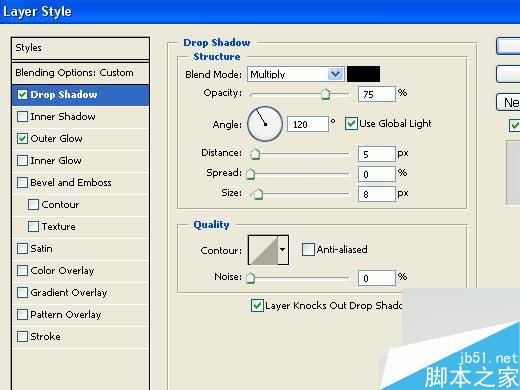Toggle Use Global Light checkbox
Viewport: 520px width, 390px height.
click(351, 124)
